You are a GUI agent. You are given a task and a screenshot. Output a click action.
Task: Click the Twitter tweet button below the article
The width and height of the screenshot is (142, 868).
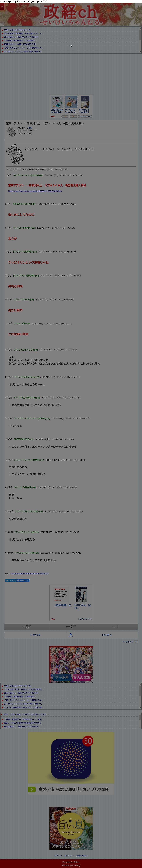coord(10,580)
